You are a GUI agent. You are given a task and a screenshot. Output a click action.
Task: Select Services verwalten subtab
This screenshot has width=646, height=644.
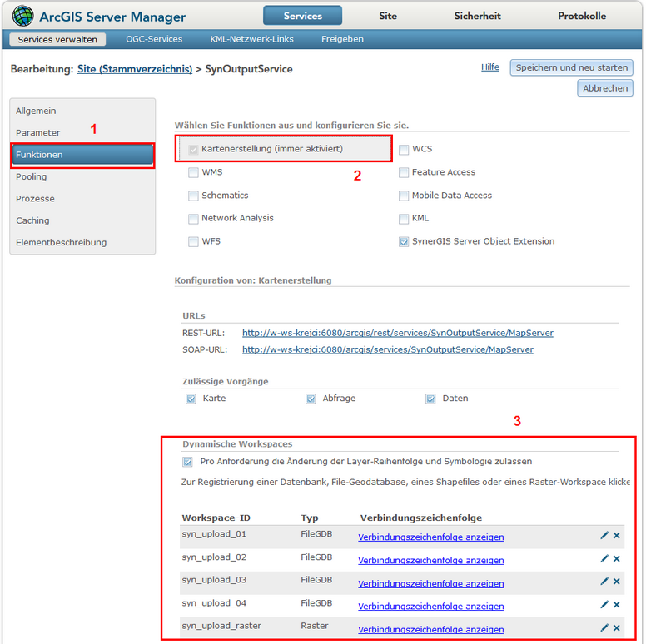57,39
